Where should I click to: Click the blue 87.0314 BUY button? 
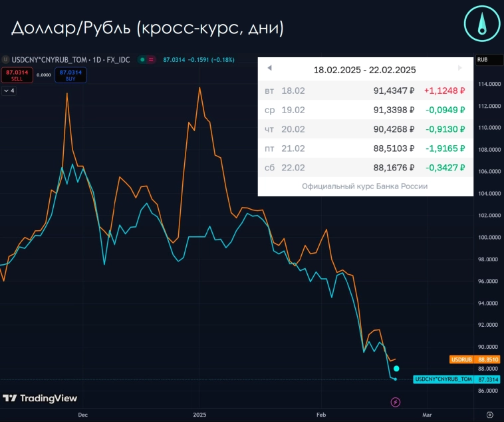point(70,75)
